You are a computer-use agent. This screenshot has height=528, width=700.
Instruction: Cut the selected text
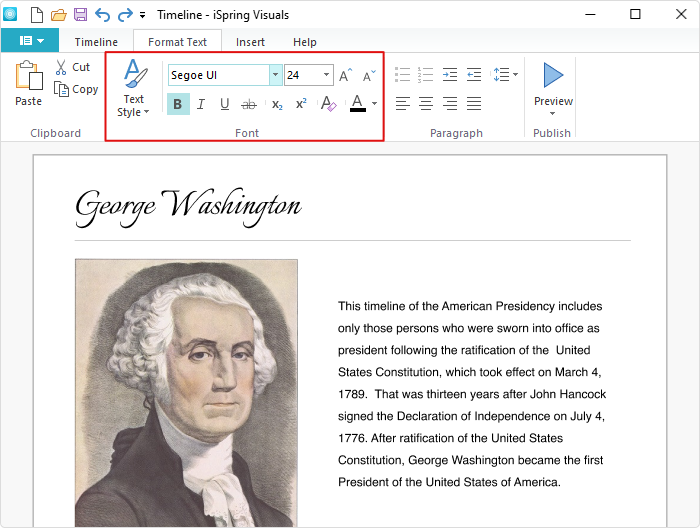(72, 67)
